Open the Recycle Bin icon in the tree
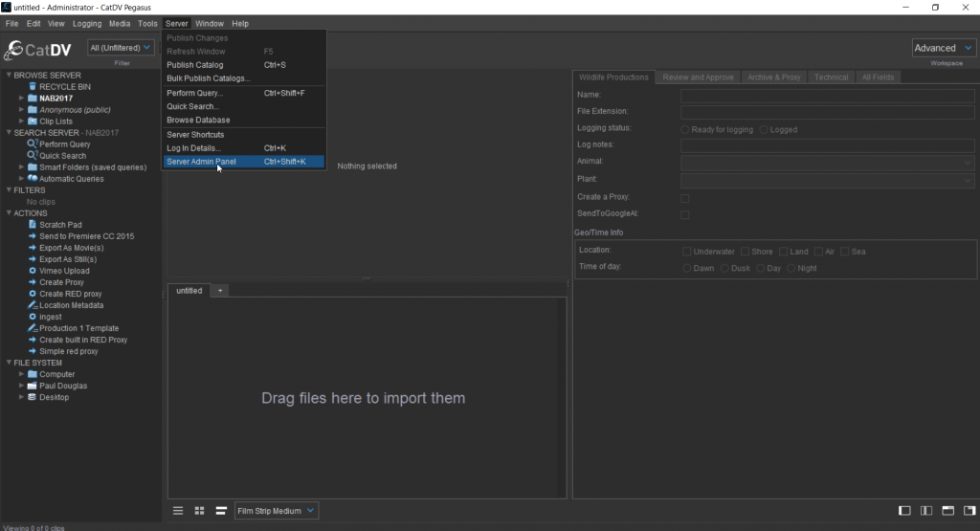This screenshot has height=531, width=980. 33,87
